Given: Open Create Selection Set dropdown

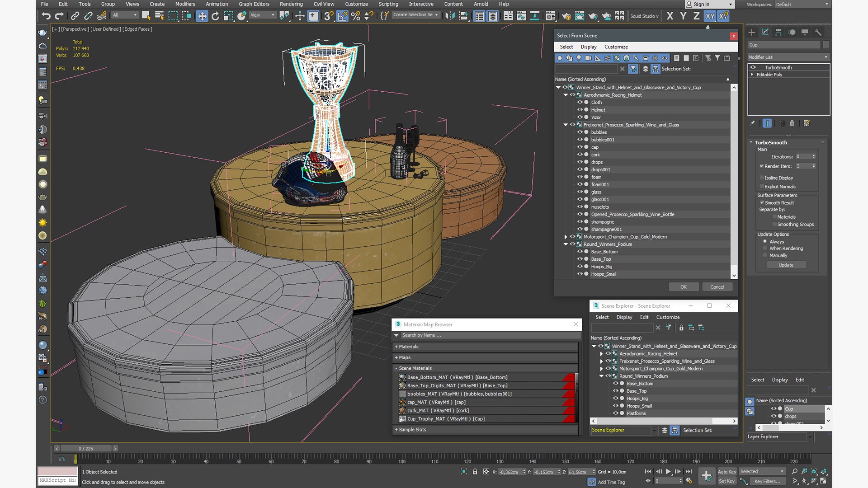Looking at the screenshot, I should [x=415, y=15].
